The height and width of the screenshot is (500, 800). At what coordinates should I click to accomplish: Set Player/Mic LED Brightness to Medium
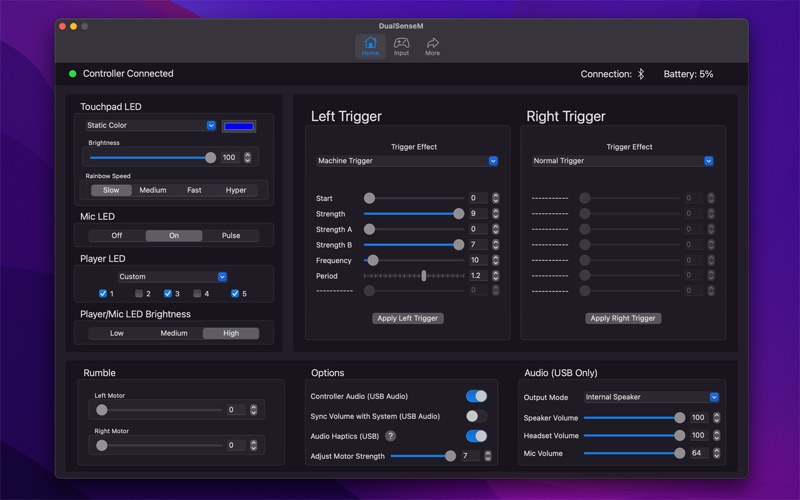pos(174,333)
